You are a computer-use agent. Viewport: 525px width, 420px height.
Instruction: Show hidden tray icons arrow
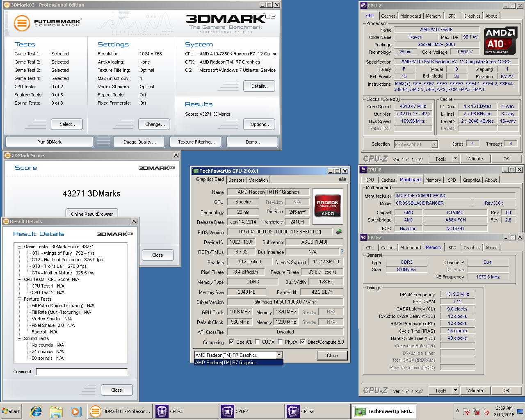click(457, 411)
